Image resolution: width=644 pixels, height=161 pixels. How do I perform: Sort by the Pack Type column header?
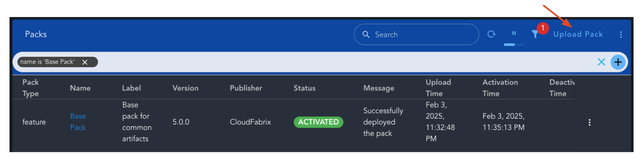pos(31,88)
